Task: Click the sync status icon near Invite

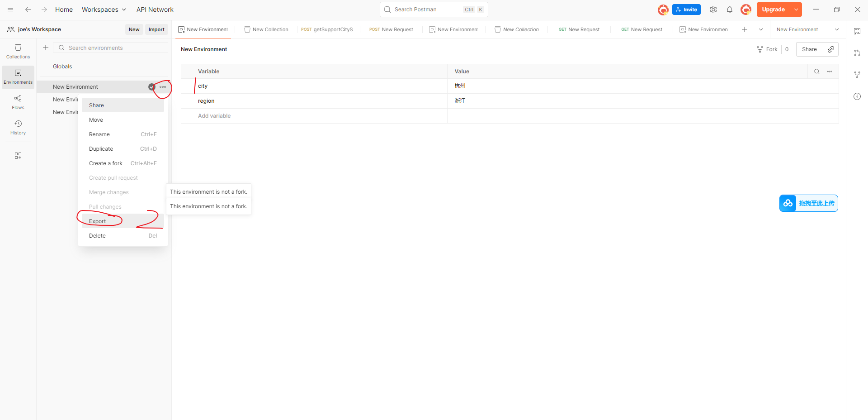Action: [663, 10]
